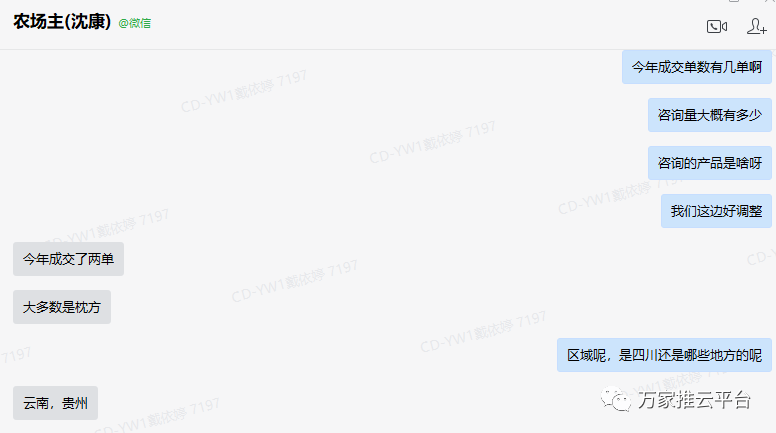
Task: Start a voice or video call
Action: (x=717, y=26)
